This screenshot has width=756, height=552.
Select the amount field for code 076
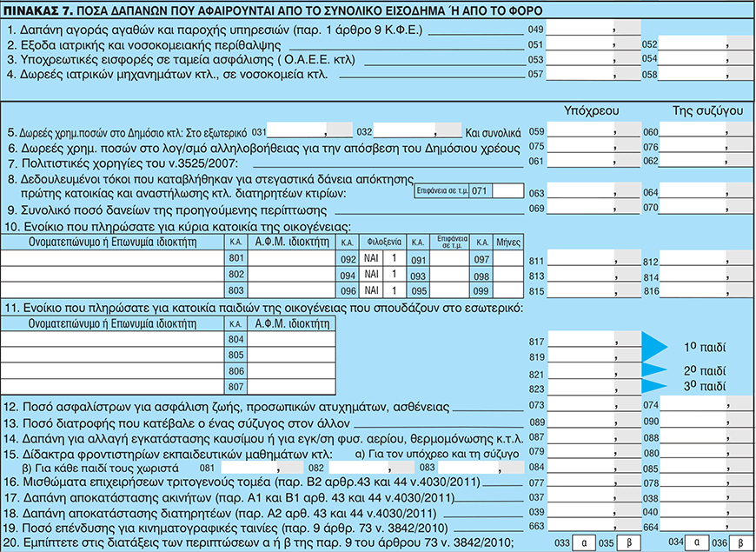(x=706, y=146)
